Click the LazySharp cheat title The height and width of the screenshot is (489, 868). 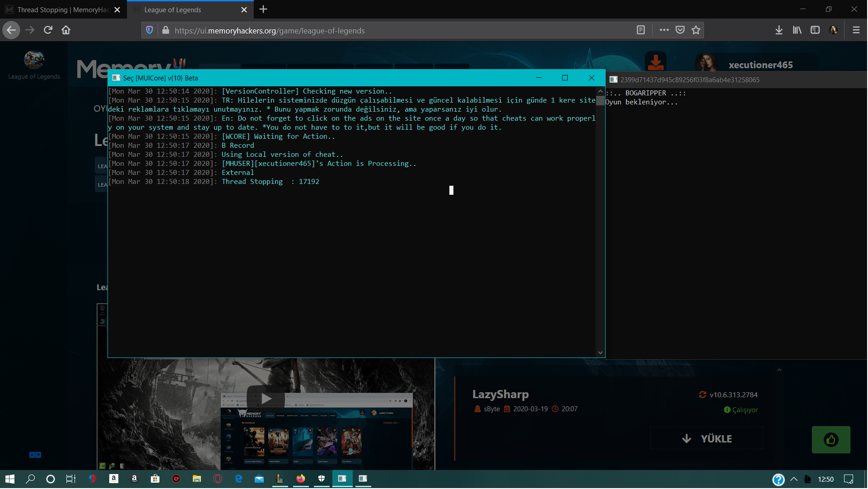coord(500,395)
